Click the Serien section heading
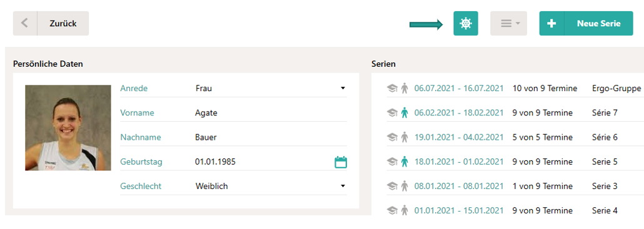This screenshot has height=229, width=644. pyautogui.click(x=384, y=64)
